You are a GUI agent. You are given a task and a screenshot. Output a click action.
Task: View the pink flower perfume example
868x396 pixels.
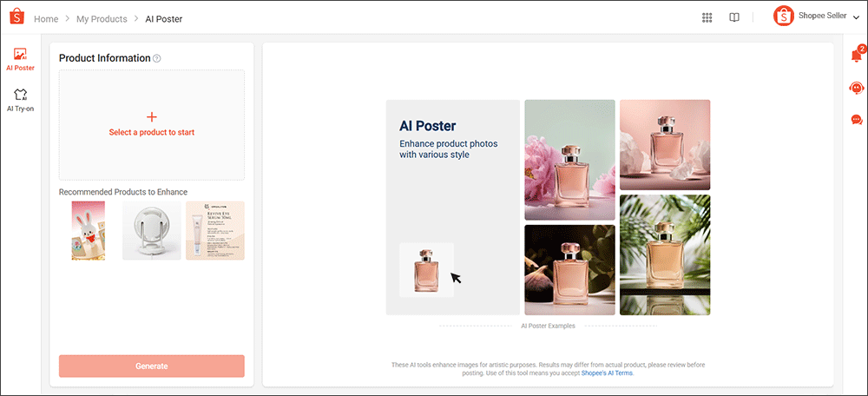point(569,160)
